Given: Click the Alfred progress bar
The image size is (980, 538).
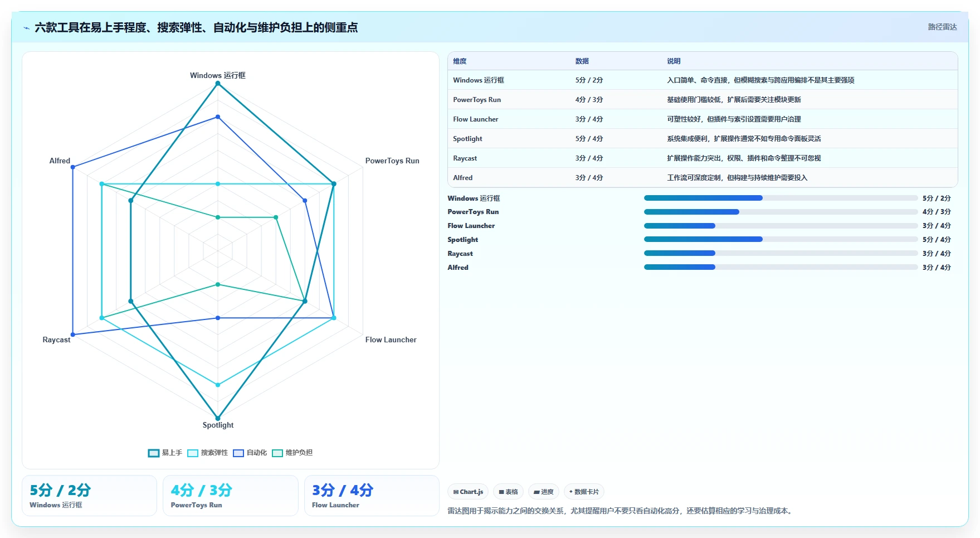Looking at the screenshot, I should click(x=781, y=267).
